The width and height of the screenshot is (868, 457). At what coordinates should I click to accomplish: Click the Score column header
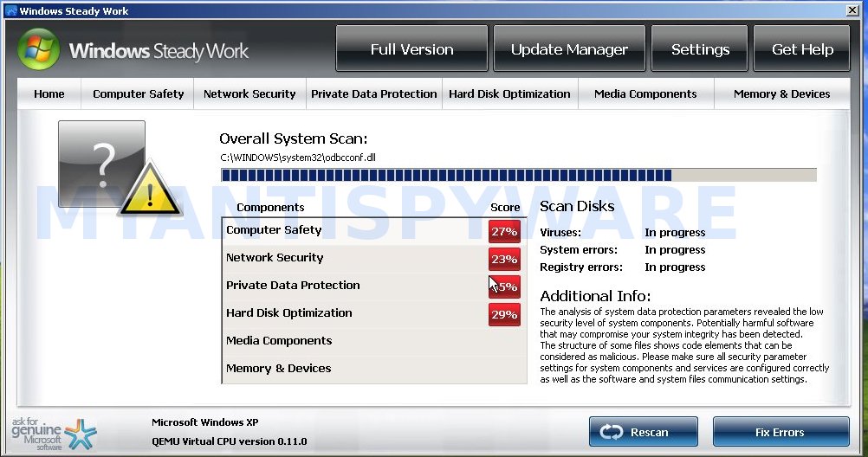pos(505,207)
